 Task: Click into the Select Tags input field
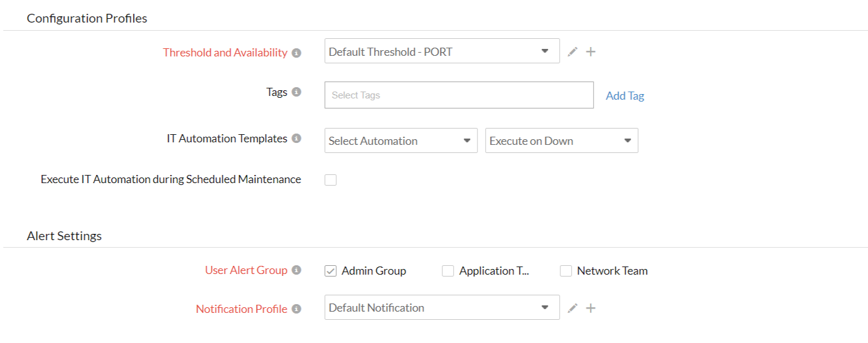click(458, 95)
